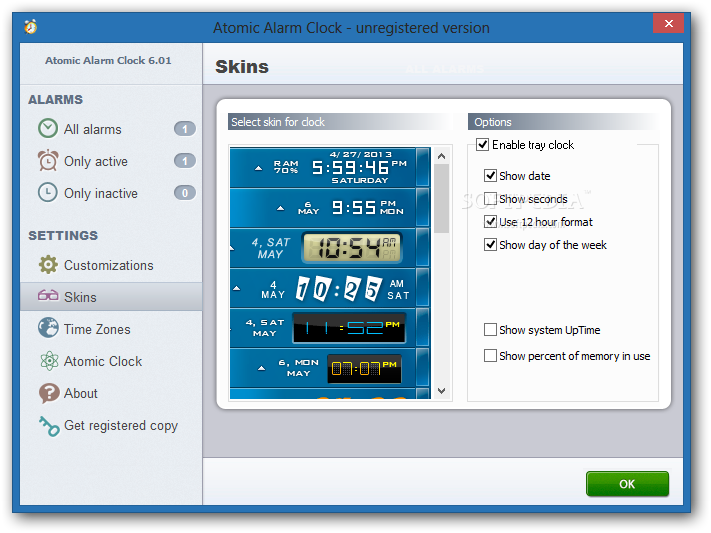Select LCD skin showing 10:54

330,248
